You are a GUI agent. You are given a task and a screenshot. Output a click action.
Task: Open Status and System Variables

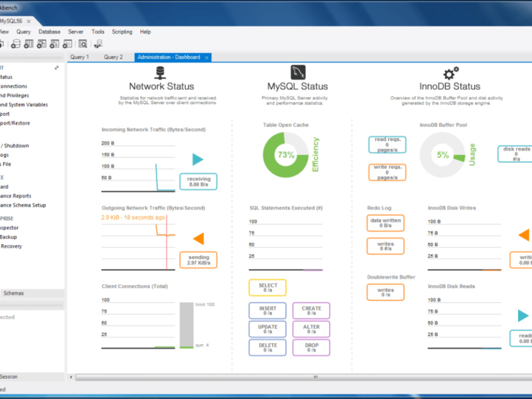[24, 104]
